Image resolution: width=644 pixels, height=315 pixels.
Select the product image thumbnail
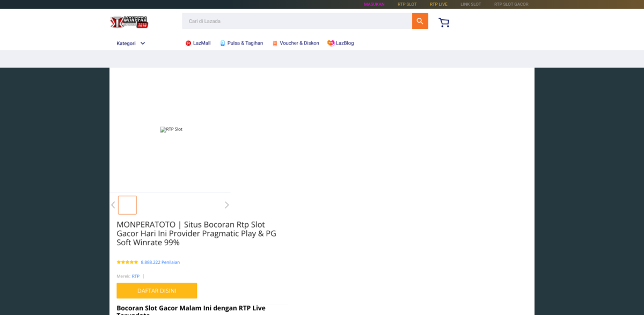click(x=128, y=205)
